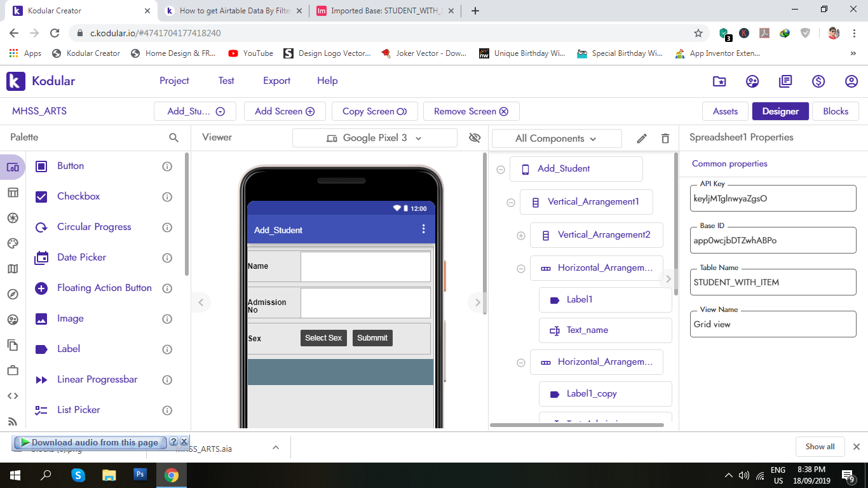Expand the Vertical_Arrangement2 tree node

(520, 236)
